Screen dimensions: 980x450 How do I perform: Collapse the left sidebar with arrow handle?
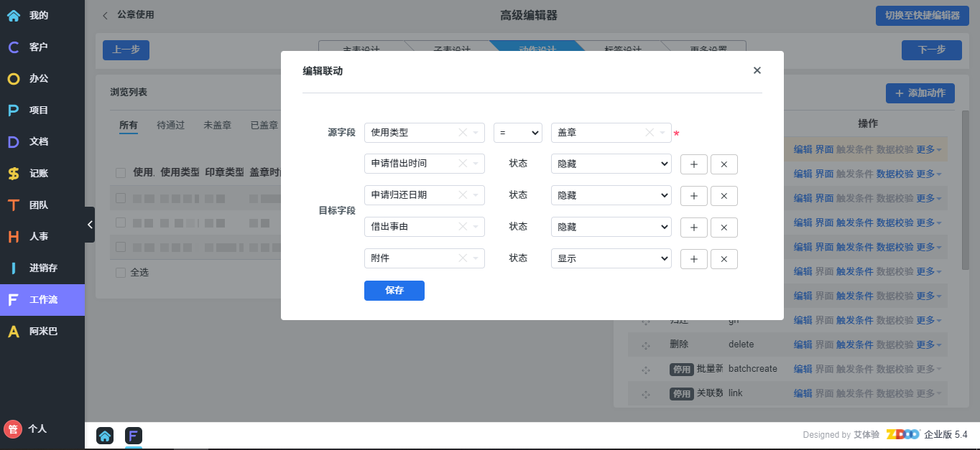(x=90, y=225)
